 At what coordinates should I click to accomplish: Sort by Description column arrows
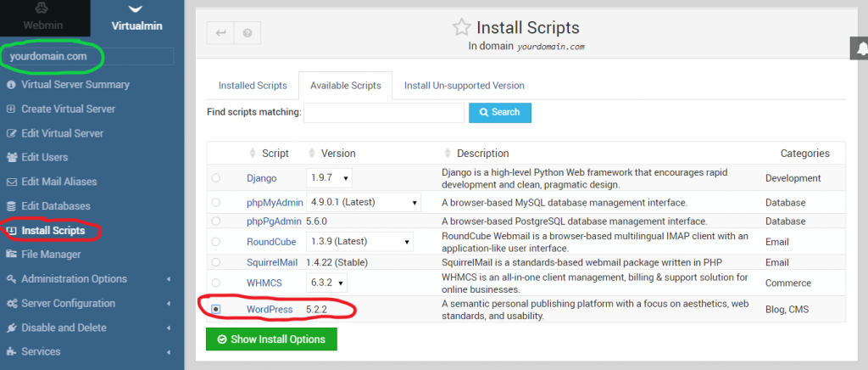coord(448,154)
